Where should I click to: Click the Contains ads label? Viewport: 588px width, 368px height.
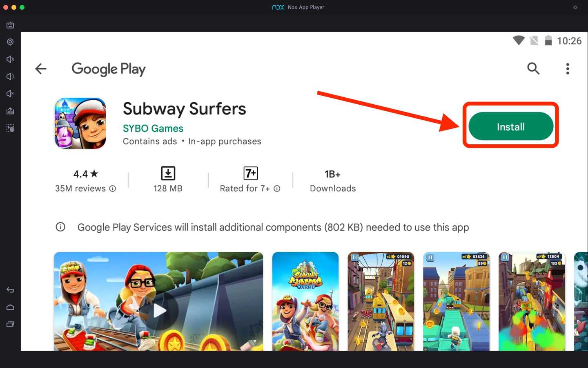150,141
